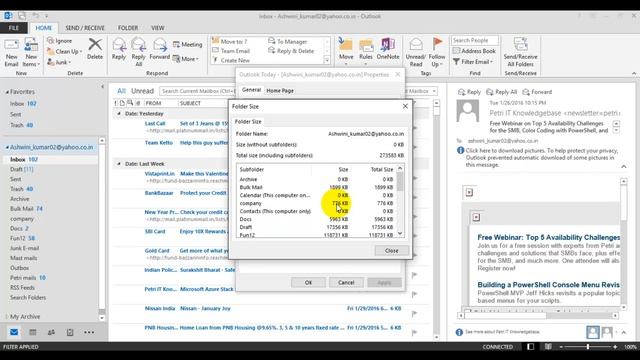
Task: Click Reply All in the reading pane
Action: point(502,92)
